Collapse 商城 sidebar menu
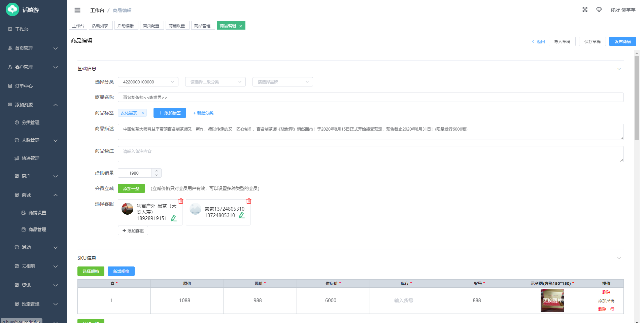This screenshot has width=644, height=323. [x=34, y=195]
